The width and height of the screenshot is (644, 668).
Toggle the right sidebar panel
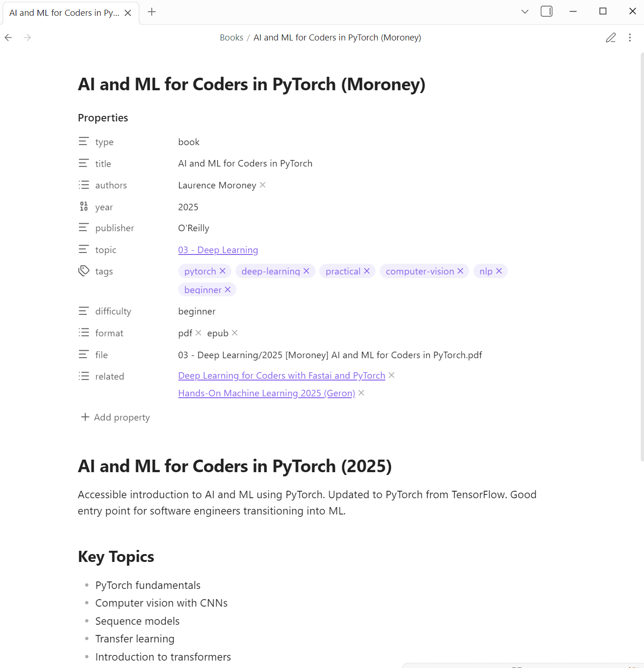click(x=546, y=12)
